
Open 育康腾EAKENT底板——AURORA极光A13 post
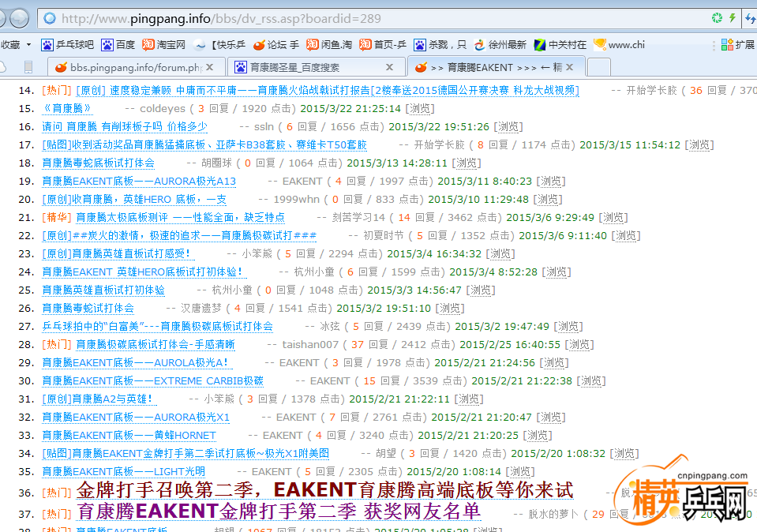click(x=139, y=182)
